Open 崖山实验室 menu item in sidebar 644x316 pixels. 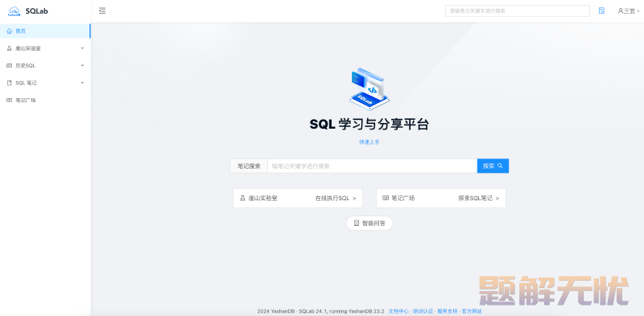[45, 48]
